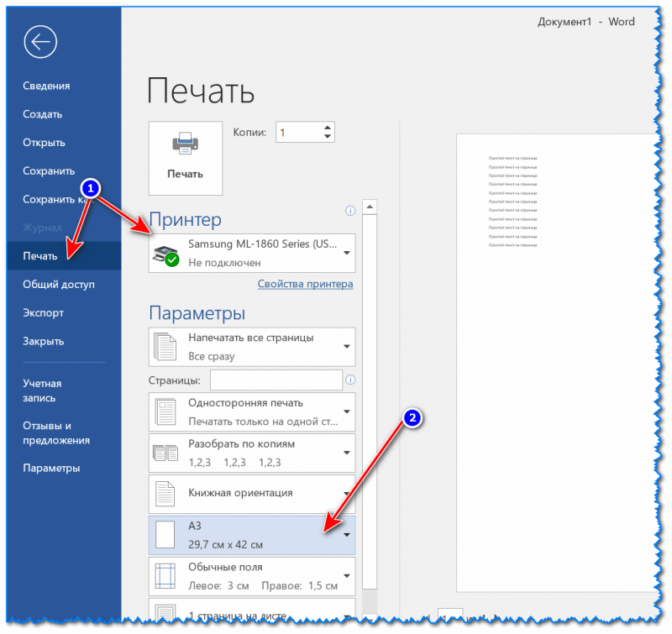The image size is (672, 634).
Task: Open the Свойства принтера link
Action: 305,284
